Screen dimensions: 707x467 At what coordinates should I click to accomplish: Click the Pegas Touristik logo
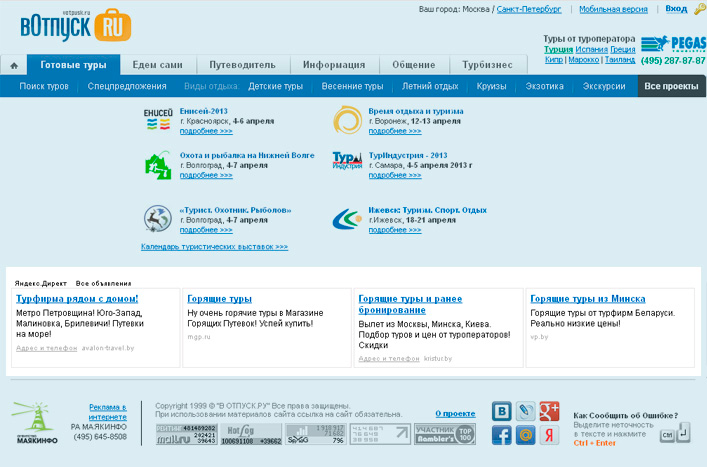point(674,43)
